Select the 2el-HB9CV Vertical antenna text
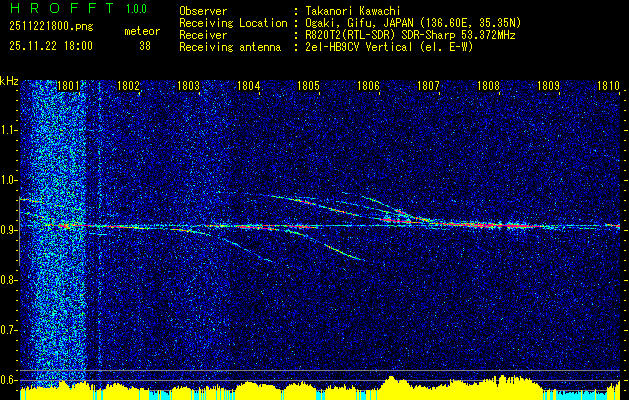 click(x=390, y=47)
